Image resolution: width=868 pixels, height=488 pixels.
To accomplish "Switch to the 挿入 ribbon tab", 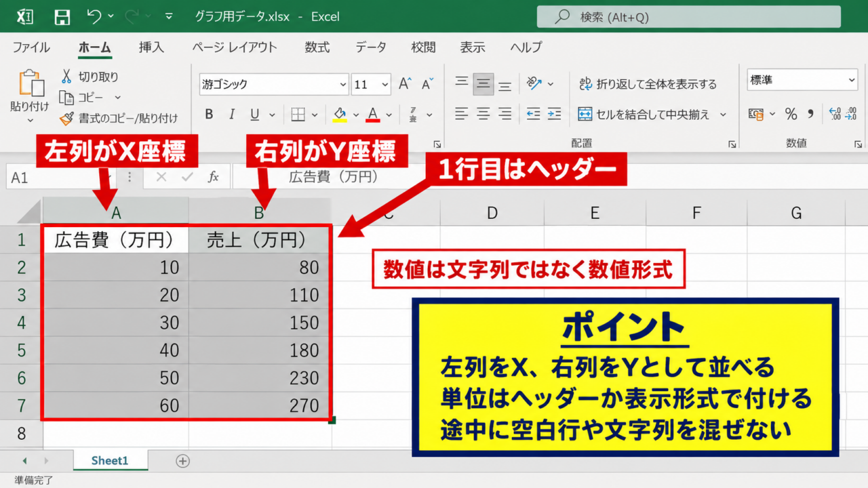I will tap(151, 47).
